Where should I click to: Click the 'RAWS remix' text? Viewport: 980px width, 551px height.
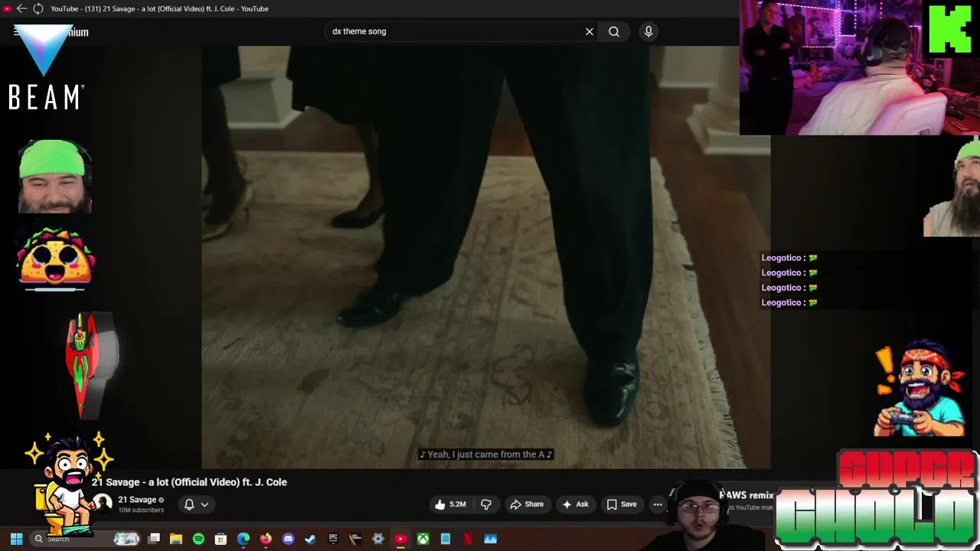746,495
